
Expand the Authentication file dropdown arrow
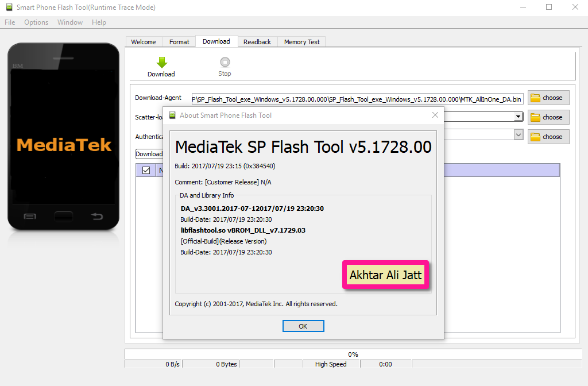pyautogui.click(x=519, y=134)
